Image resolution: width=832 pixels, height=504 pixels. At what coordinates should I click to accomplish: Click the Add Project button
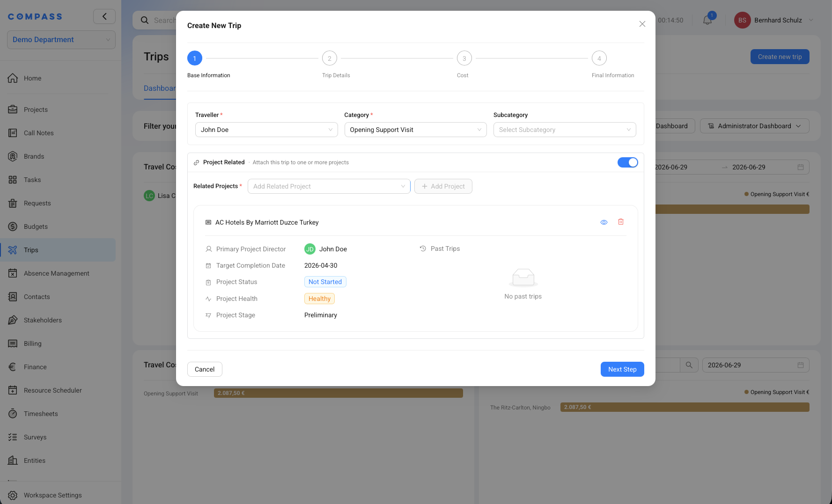443,186
